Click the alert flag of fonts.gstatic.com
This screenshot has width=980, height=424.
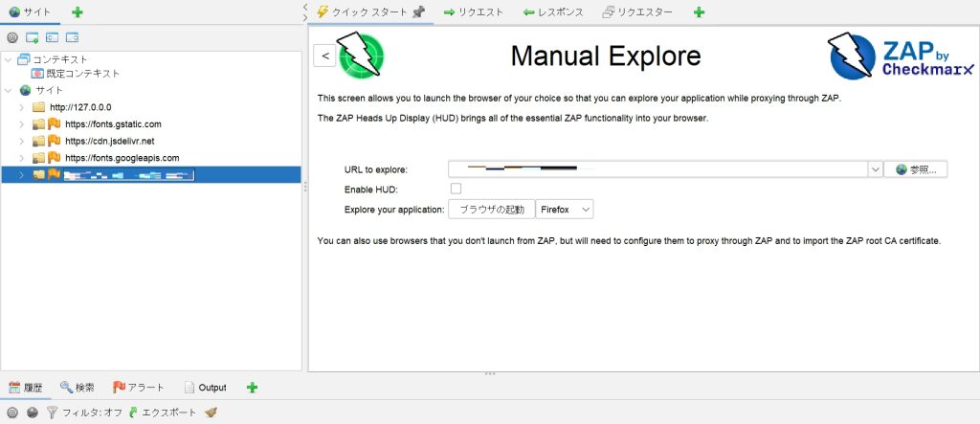[55, 123]
